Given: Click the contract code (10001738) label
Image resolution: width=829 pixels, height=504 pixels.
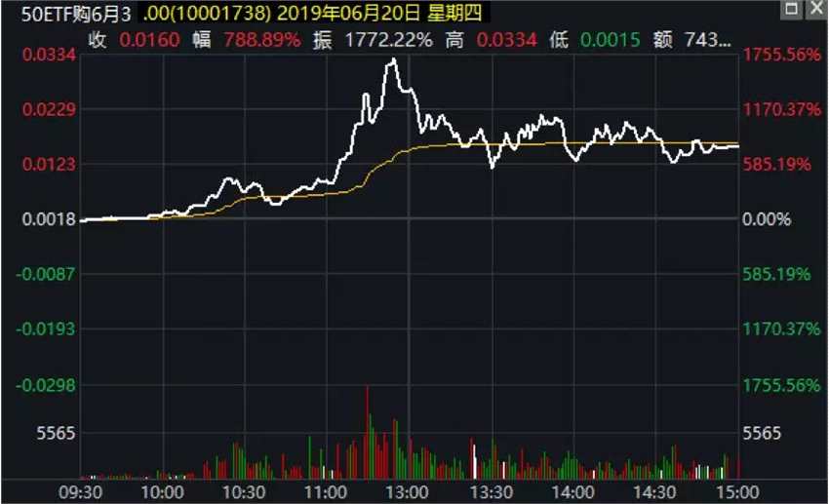Looking at the screenshot, I should click(x=218, y=14).
